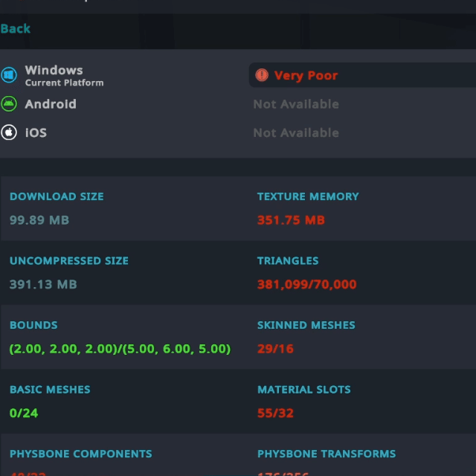The height and width of the screenshot is (476, 476).
Task: Choose the Android platform label
Action: click(x=51, y=104)
